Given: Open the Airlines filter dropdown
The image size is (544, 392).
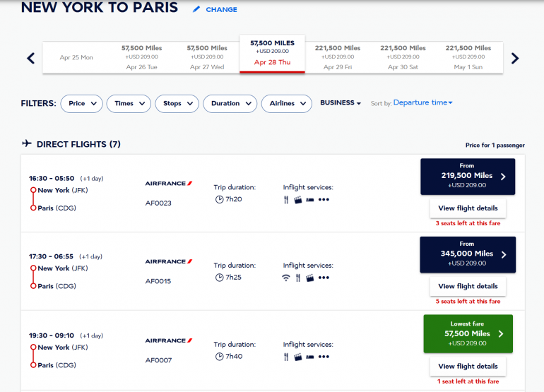Looking at the screenshot, I should tap(286, 104).
